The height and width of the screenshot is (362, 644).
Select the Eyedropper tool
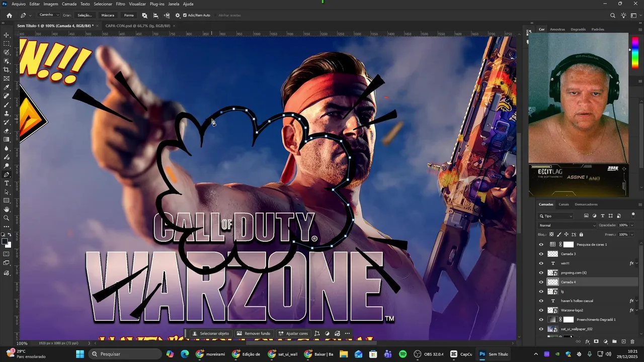7,87
